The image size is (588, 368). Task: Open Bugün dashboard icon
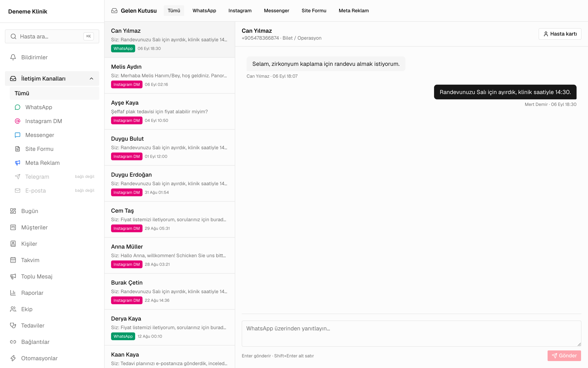click(x=13, y=211)
